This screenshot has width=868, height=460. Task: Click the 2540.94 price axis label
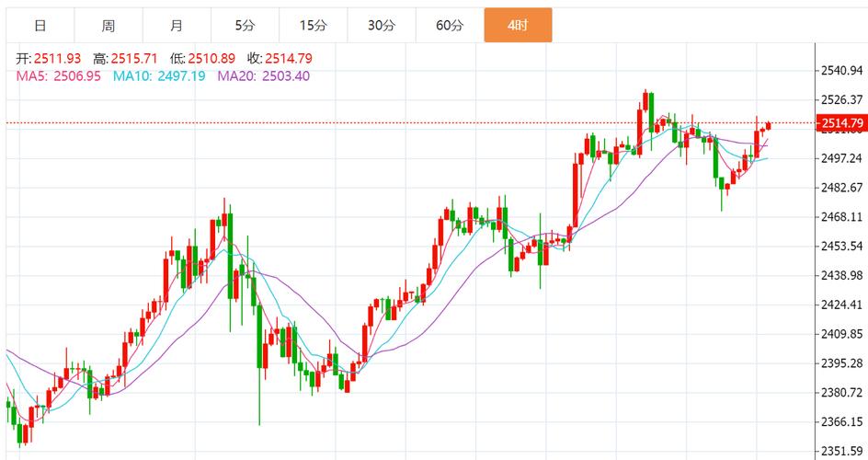click(x=841, y=71)
